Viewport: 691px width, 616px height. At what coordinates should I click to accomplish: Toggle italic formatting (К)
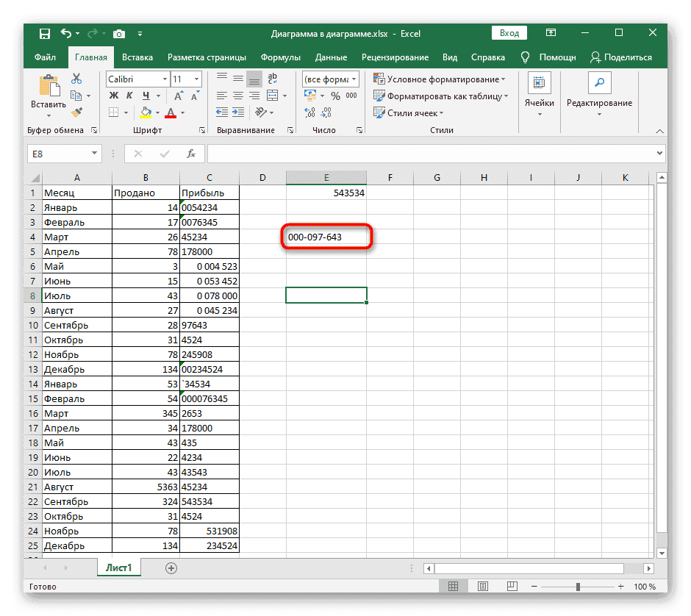pos(130,96)
